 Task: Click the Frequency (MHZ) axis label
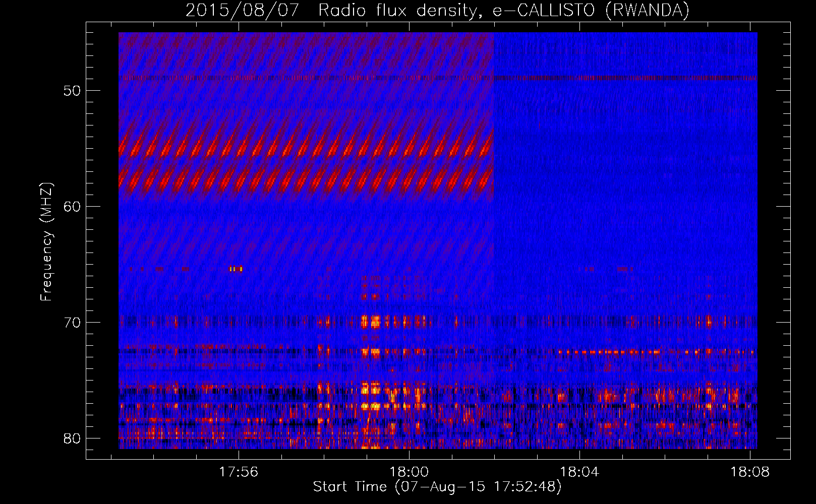pyautogui.click(x=46, y=242)
